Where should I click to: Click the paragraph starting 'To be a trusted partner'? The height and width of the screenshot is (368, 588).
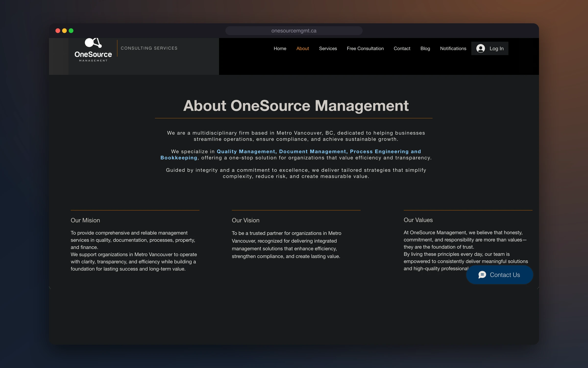pyautogui.click(x=286, y=245)
